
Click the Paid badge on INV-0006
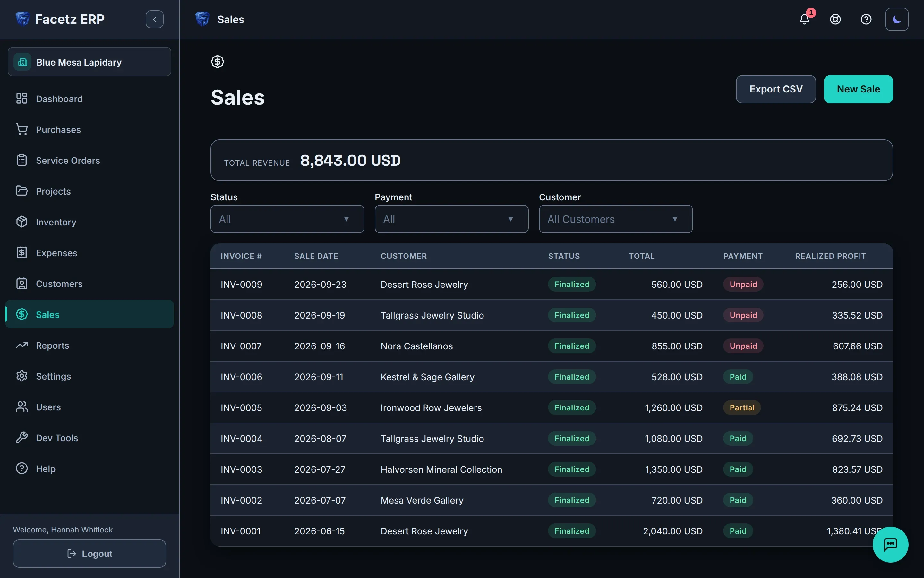[738, 377]
